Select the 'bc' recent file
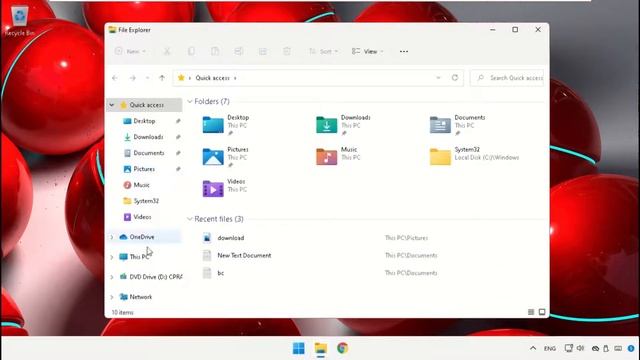 220,273
